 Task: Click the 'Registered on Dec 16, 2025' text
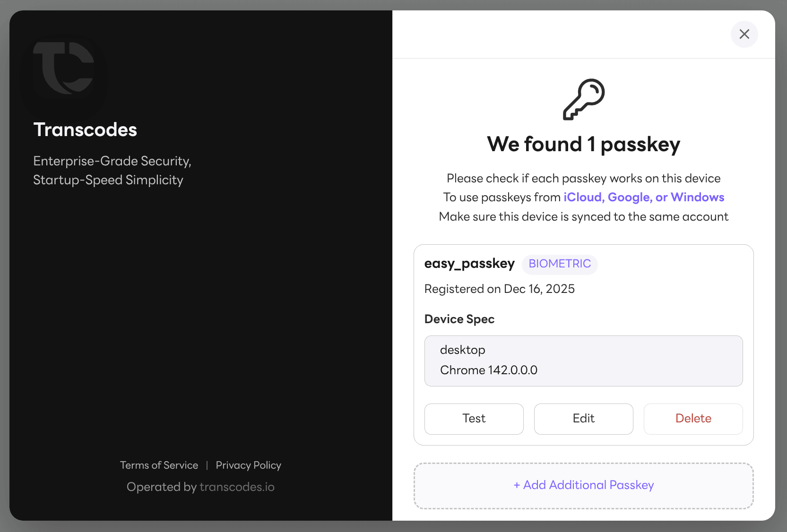coord(499,289)
